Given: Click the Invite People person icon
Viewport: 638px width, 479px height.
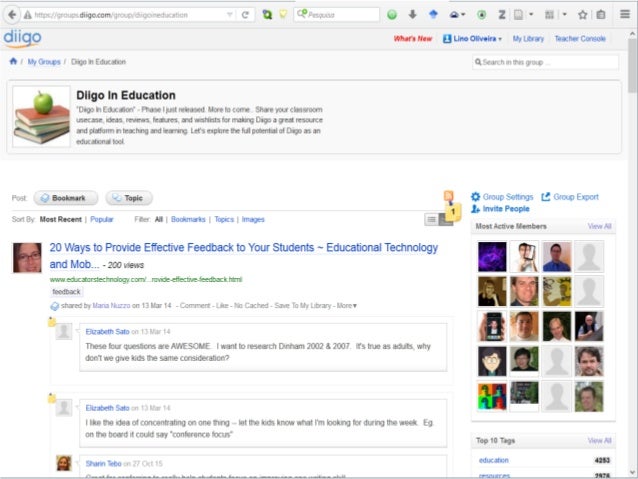Looking at the screenshot, I should [475, 209].
